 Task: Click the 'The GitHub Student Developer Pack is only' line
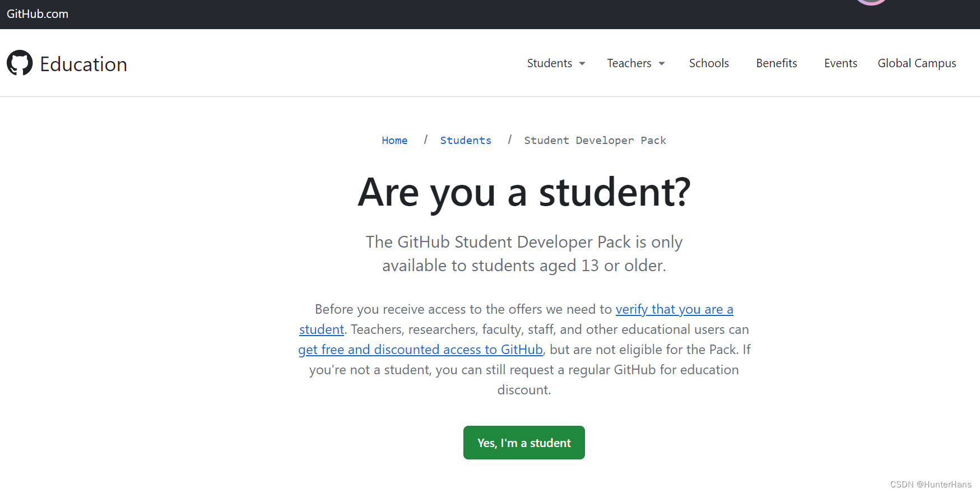tap(524, 242)
